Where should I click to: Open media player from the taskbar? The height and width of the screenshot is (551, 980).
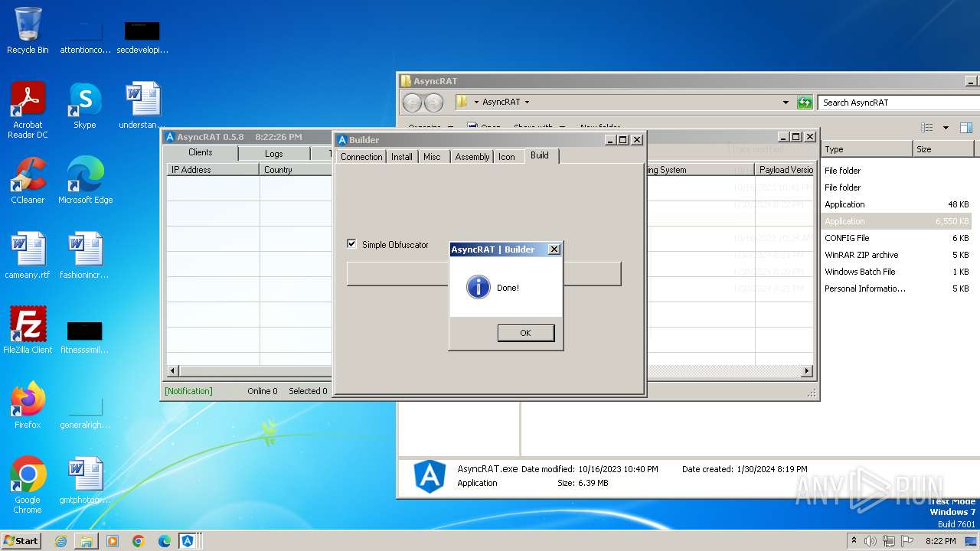(x=113, y=541)
